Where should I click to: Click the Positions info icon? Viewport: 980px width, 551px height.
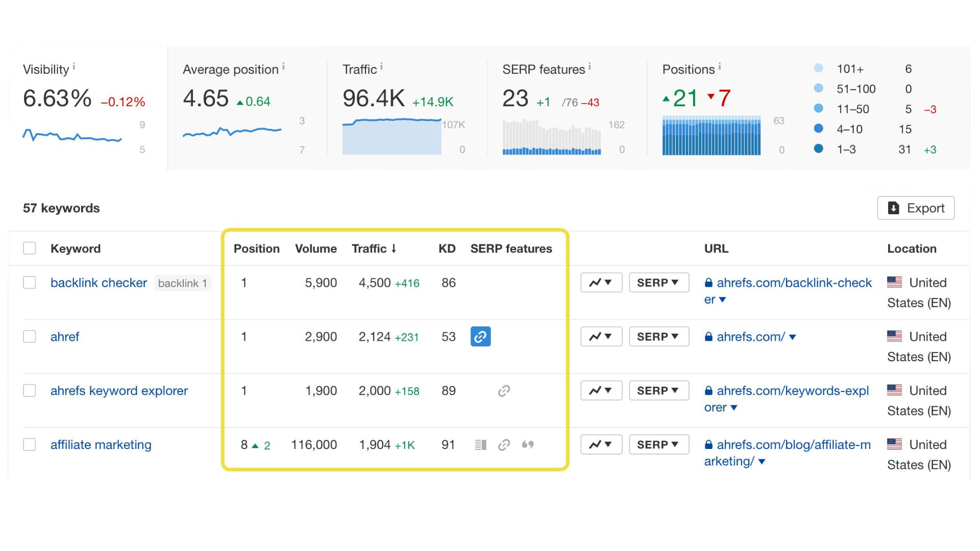pos(720,66)
